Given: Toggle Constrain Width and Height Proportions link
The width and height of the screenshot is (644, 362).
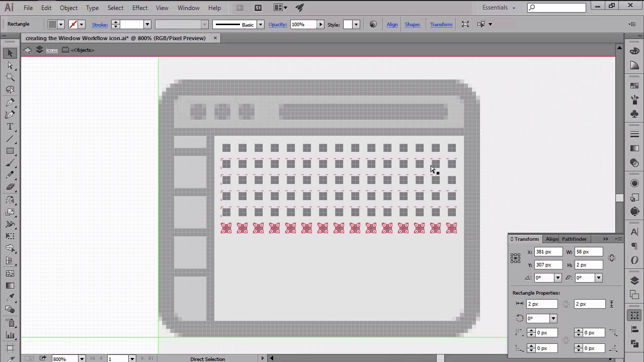Looking at the screenshot, I should point(612,258).
